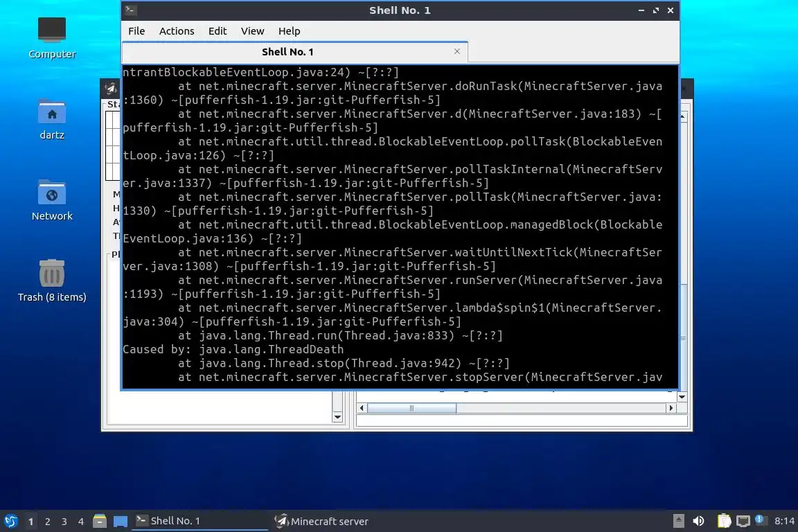This screenshot has height=532, width=798.
Task: Open the Computer desktop icon
Action: [52, 37]
